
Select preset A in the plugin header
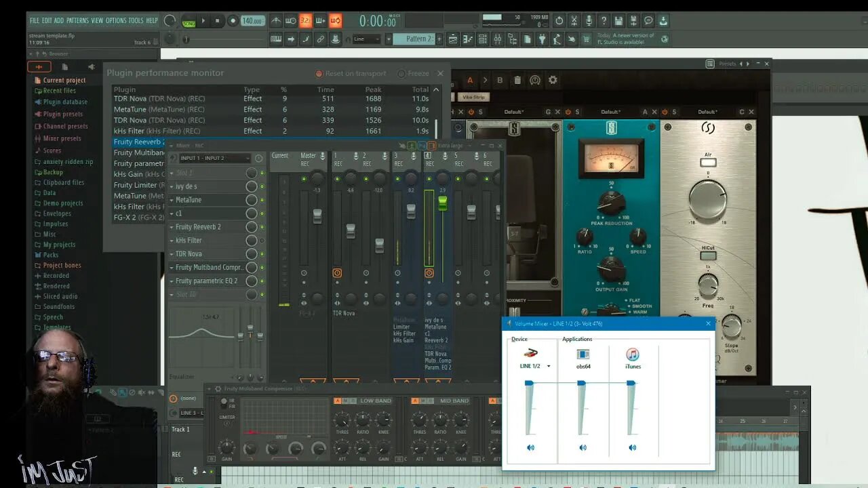click(469, 80)
